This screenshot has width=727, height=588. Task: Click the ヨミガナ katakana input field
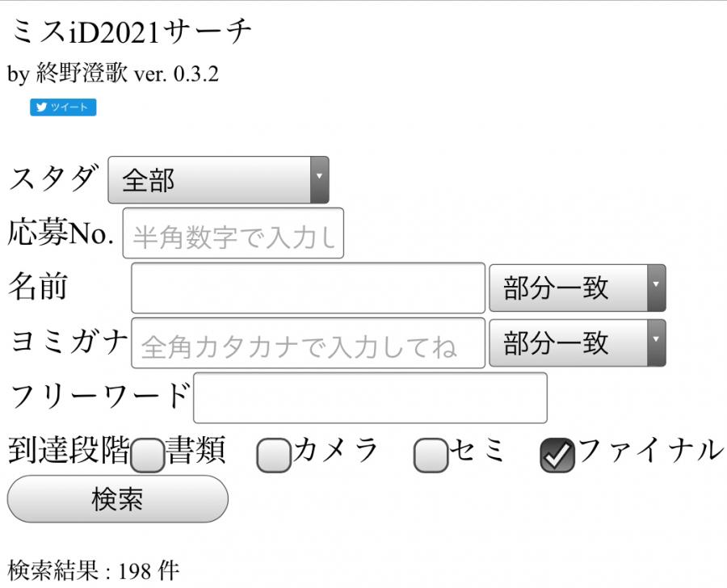[308, 343]
